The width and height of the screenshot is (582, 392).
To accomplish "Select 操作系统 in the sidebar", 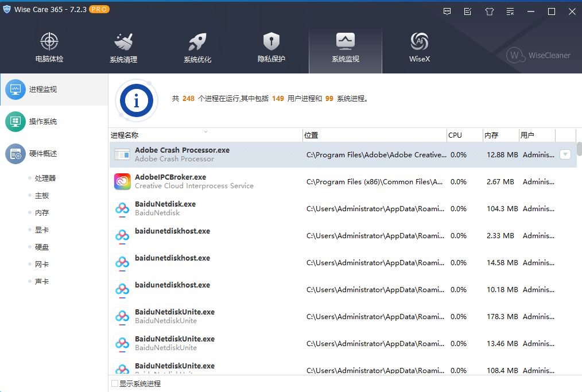I will click(x=42, y=122).
